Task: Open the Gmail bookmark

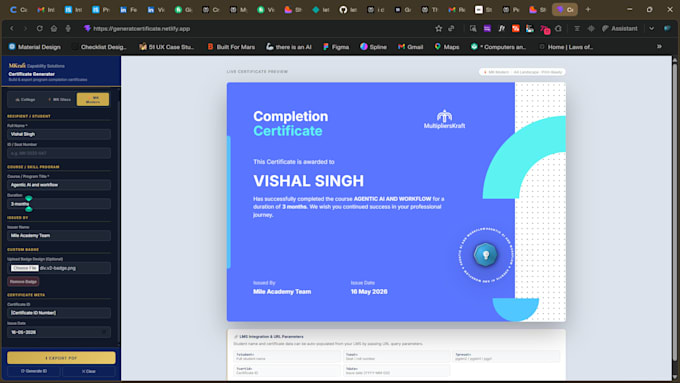Action: coord(411,47)
